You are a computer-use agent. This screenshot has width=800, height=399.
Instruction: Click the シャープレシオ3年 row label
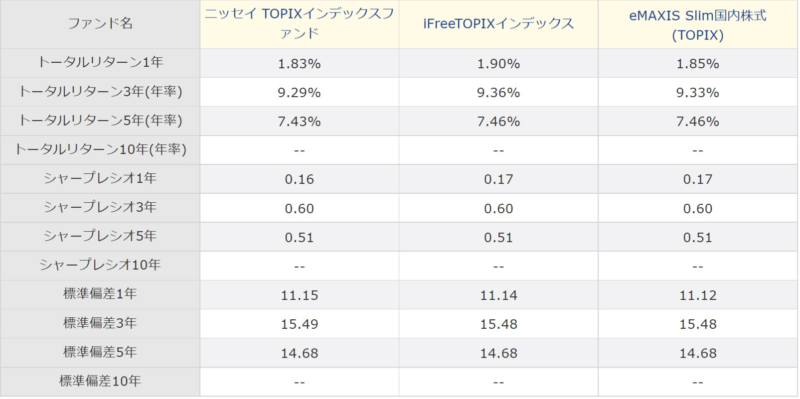(x=100, y=208)
